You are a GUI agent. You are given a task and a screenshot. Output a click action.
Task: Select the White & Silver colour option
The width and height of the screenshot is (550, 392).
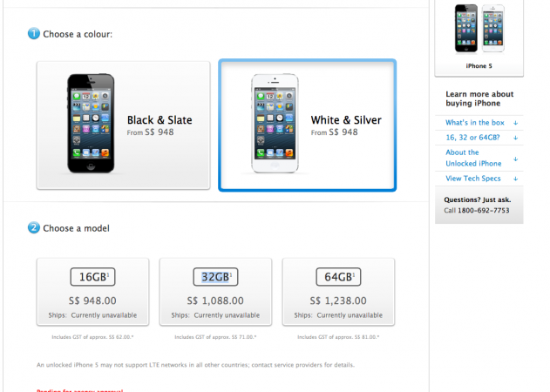tap(308, 125)
